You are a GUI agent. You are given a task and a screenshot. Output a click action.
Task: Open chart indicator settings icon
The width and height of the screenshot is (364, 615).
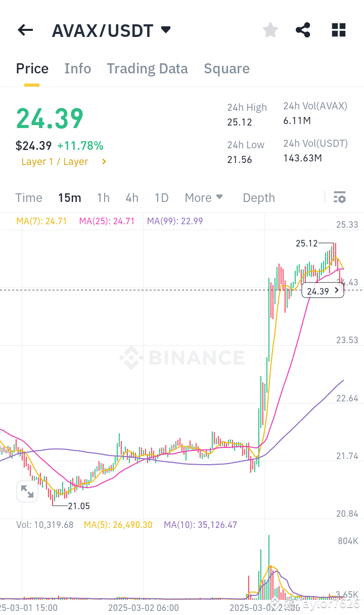click(x=339, y=197)
